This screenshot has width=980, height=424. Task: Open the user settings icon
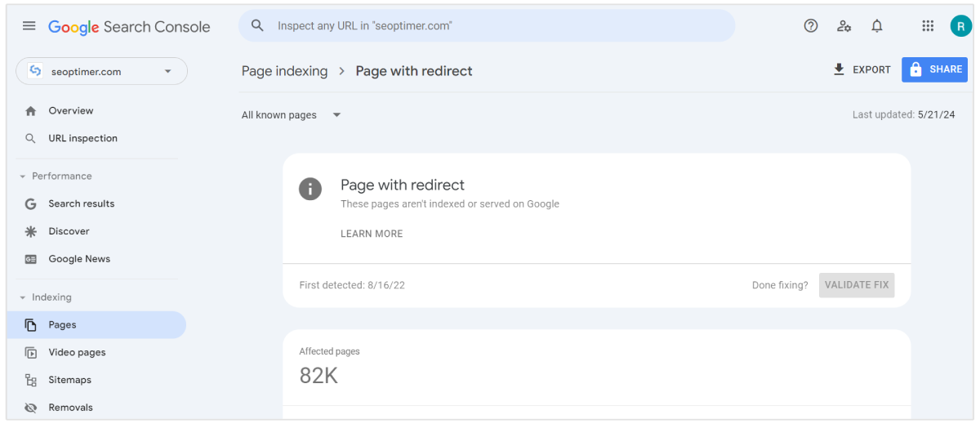click(844, 26)
